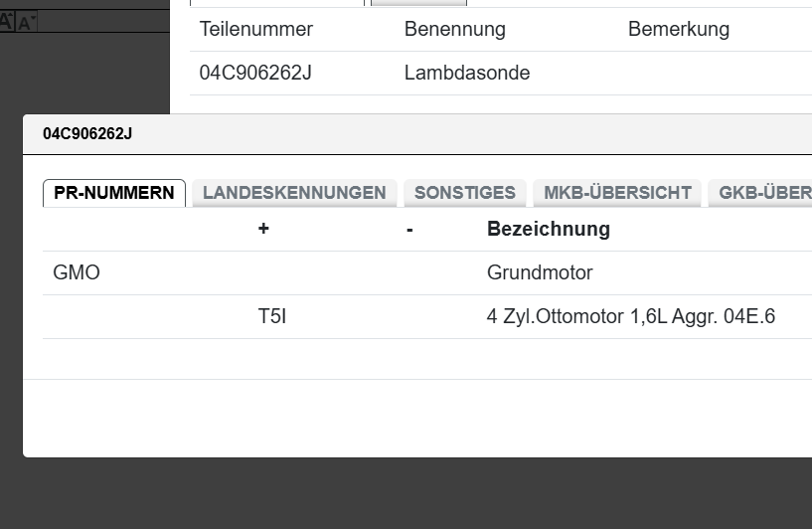This screenshot has height=529, width=812.
Task: Select the GMO row code
Action: (77, 273)
